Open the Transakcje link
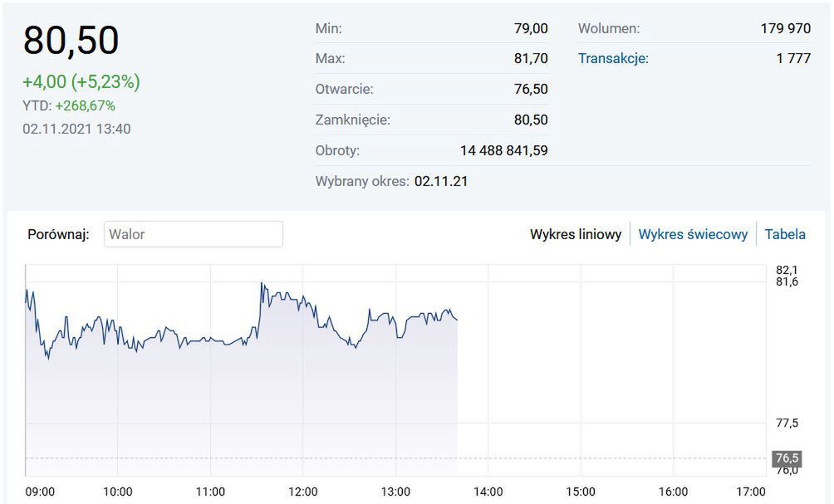Screen dimensions: 834x504 pyautogui.click(x=613, y=58)
